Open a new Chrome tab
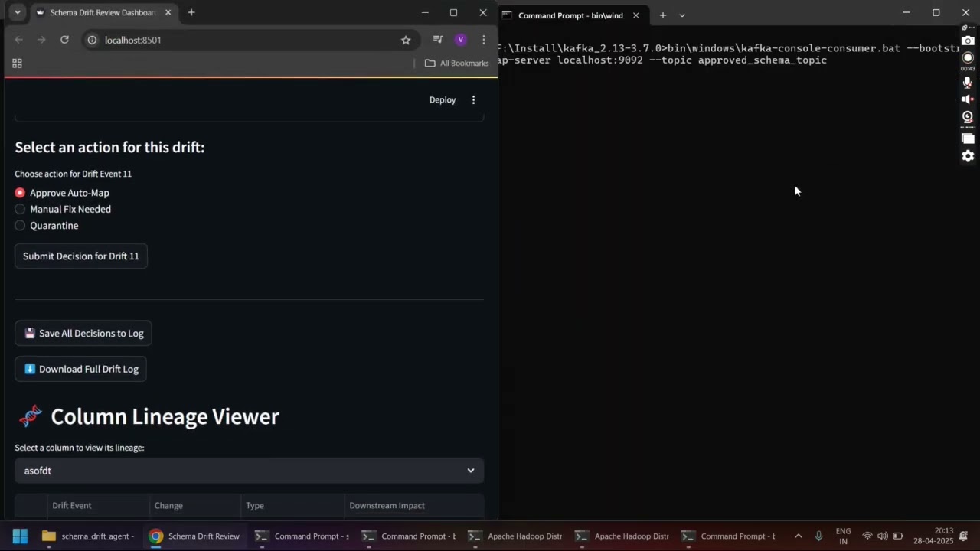980x551 pixels. (191, 12)
